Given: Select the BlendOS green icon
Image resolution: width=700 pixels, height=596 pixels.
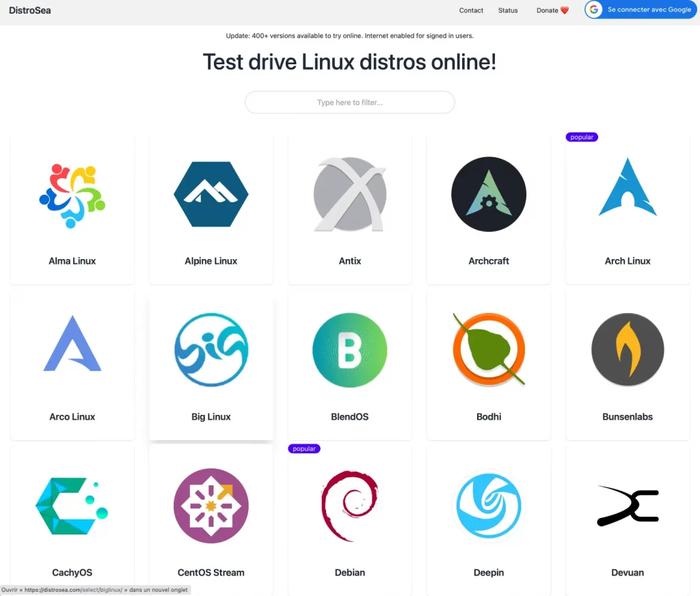Looking at the screenshot, I should pyautogui.click(x=350, y=350).
